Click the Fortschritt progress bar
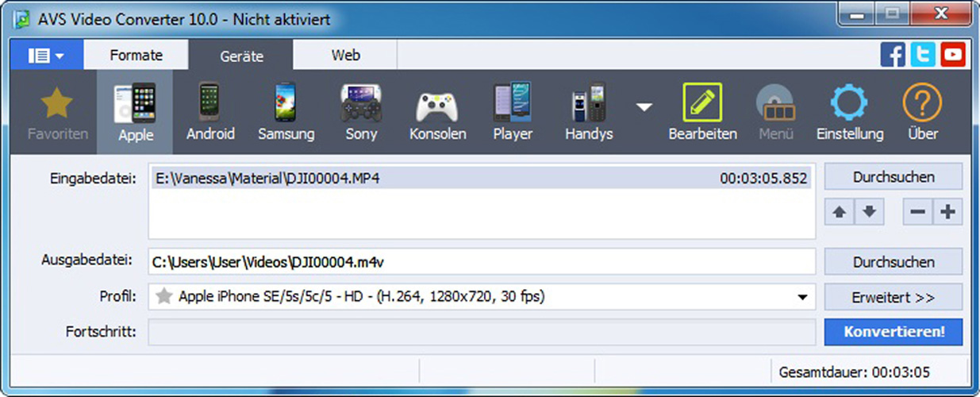980x397 pixels. (x=482, y=332)
